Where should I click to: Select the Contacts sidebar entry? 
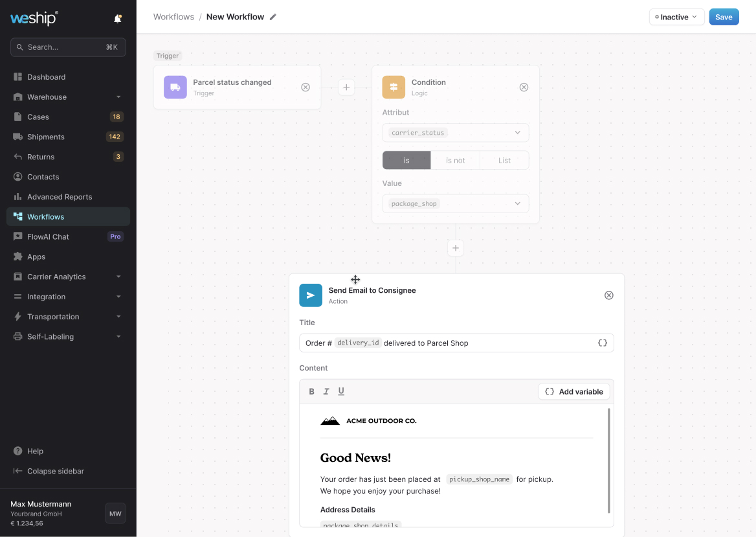point(43,176)
